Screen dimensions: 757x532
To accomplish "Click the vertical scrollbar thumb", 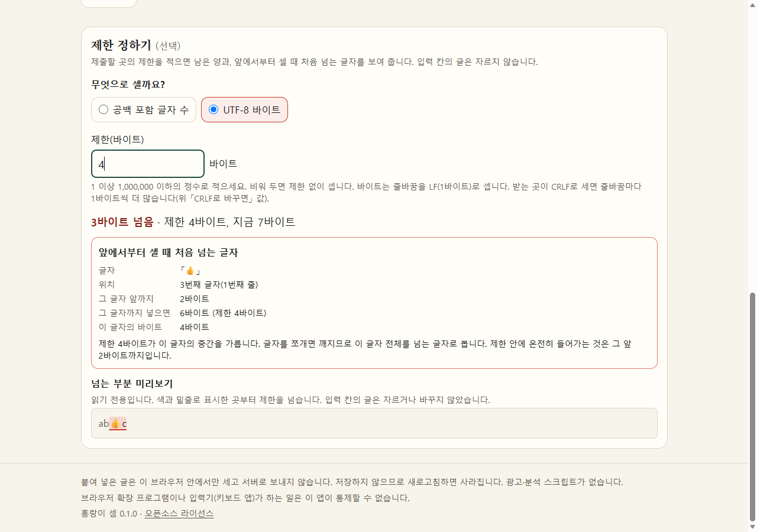I will pos(752,406).
